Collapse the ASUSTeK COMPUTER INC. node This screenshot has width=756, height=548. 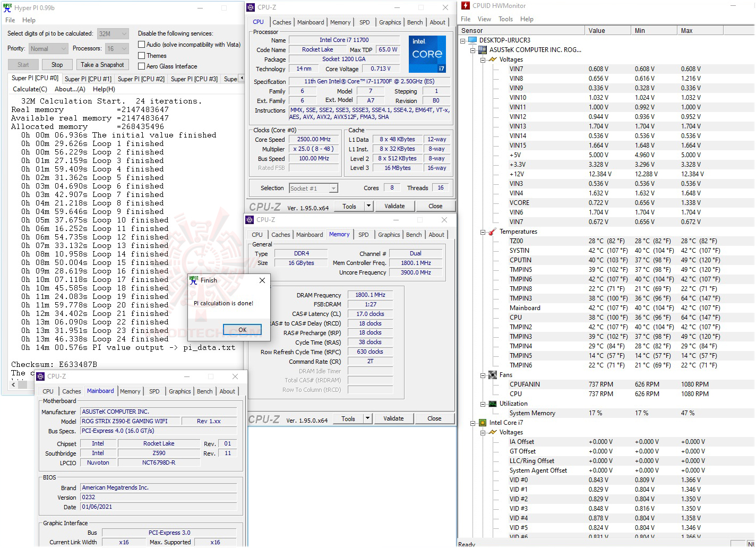[x=473, y=50]
